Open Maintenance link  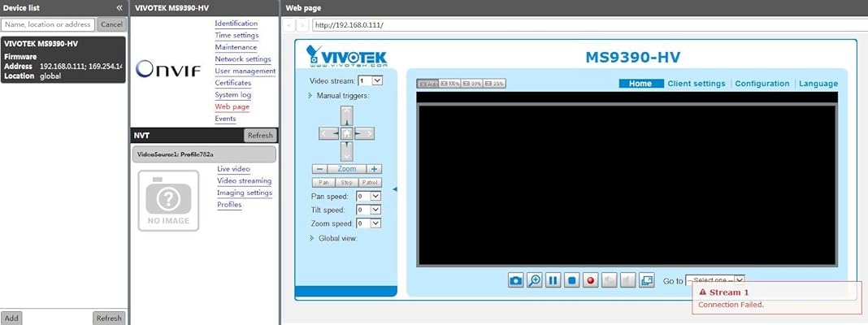[236, 47]
